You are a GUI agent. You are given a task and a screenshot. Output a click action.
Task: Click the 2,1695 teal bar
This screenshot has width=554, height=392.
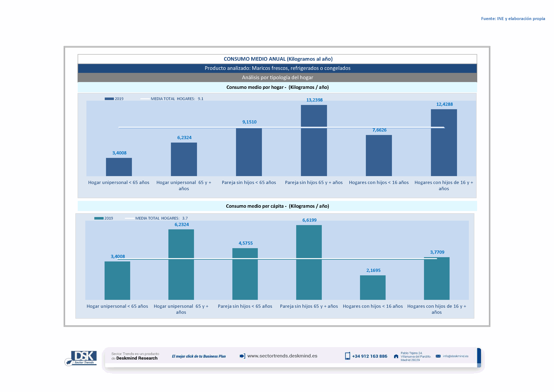click(372, 288)
